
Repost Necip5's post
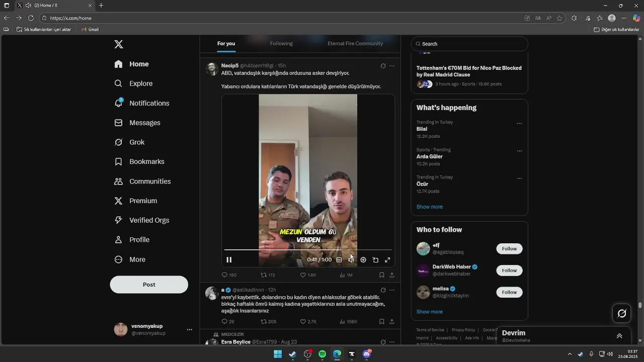(x=268, y=275)
